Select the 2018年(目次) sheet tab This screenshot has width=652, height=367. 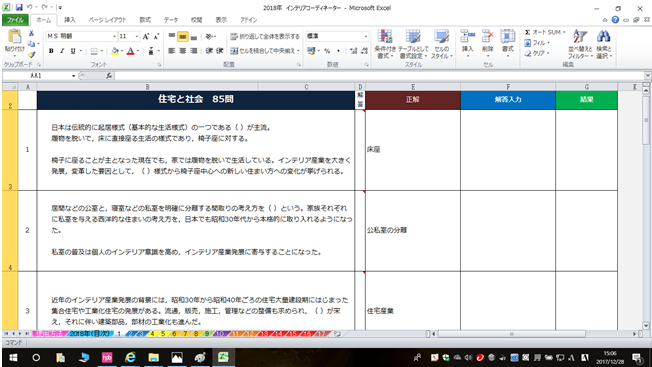(x=90, y=333)
